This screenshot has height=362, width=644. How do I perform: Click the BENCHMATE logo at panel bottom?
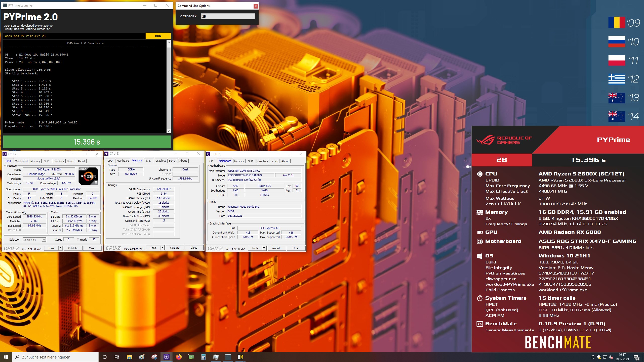tap(558, 342)
